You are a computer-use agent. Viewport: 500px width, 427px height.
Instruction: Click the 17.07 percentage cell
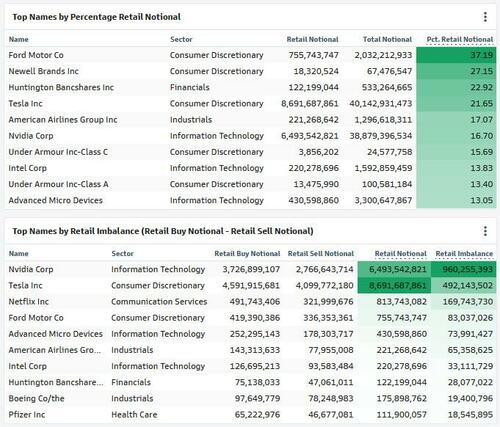(456, 120)
